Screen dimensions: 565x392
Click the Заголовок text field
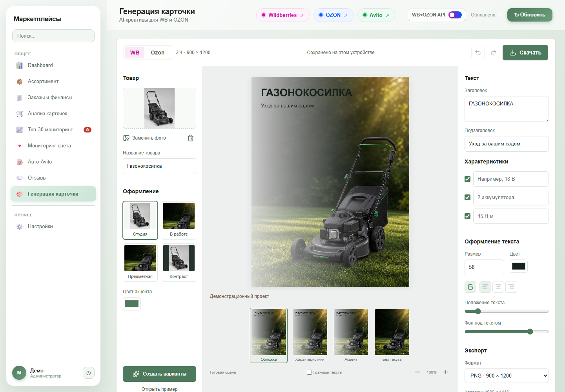507,109
